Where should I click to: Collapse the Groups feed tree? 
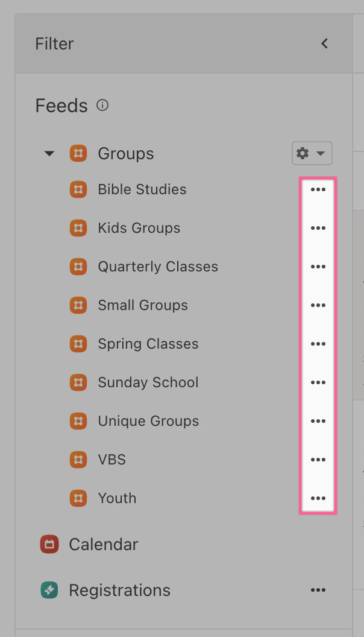pyautogui.click(x=49, y=154)
